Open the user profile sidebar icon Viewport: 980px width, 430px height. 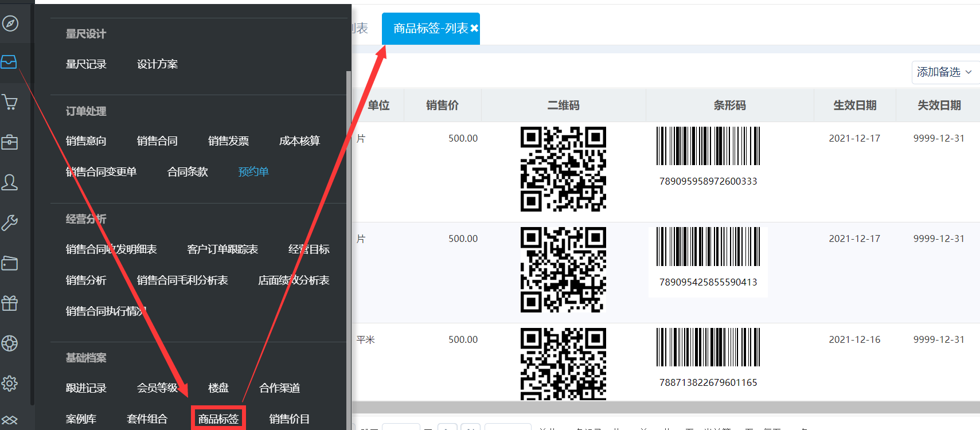[10, 182]
